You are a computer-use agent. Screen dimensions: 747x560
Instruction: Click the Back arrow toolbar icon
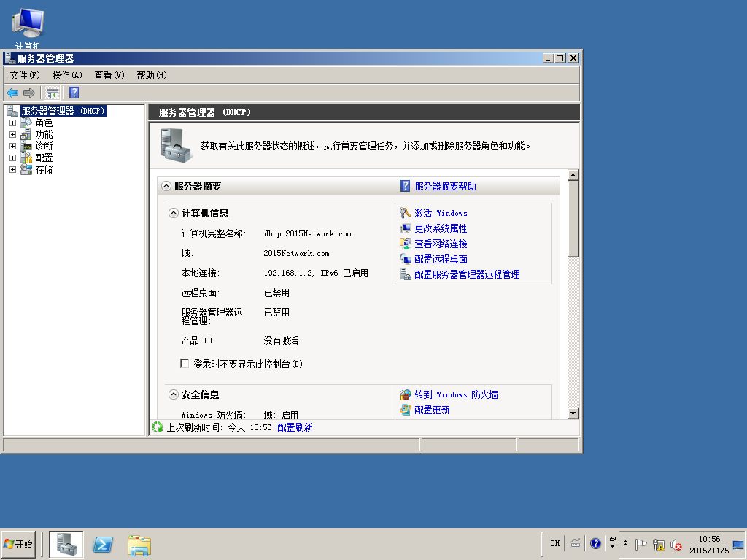pyautogui.click(x=12, y=93)
